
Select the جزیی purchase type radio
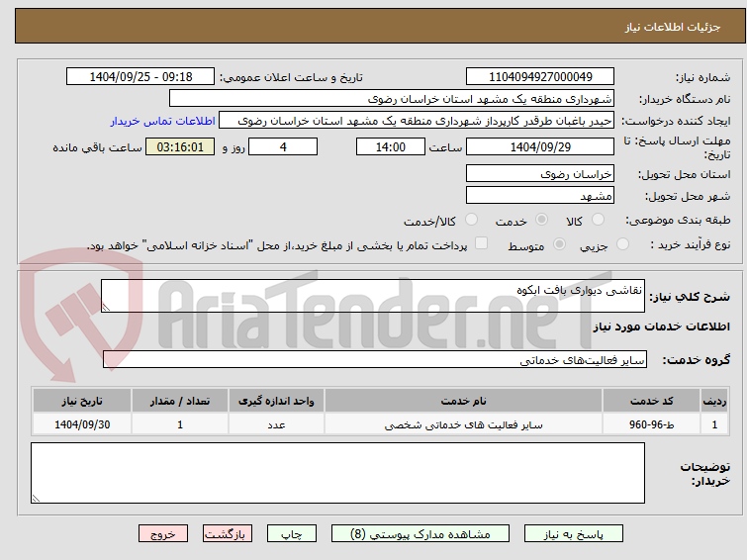[622, 244]
